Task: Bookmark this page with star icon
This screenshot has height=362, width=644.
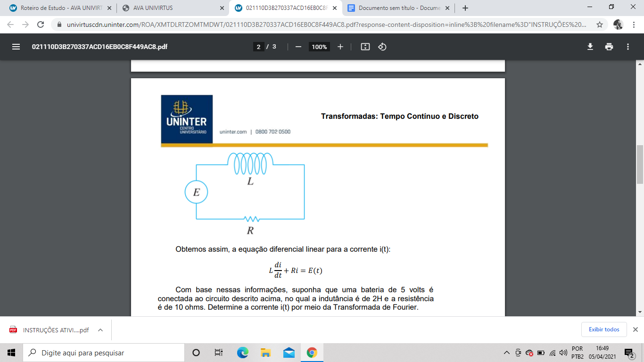Action: coord(600,25)
